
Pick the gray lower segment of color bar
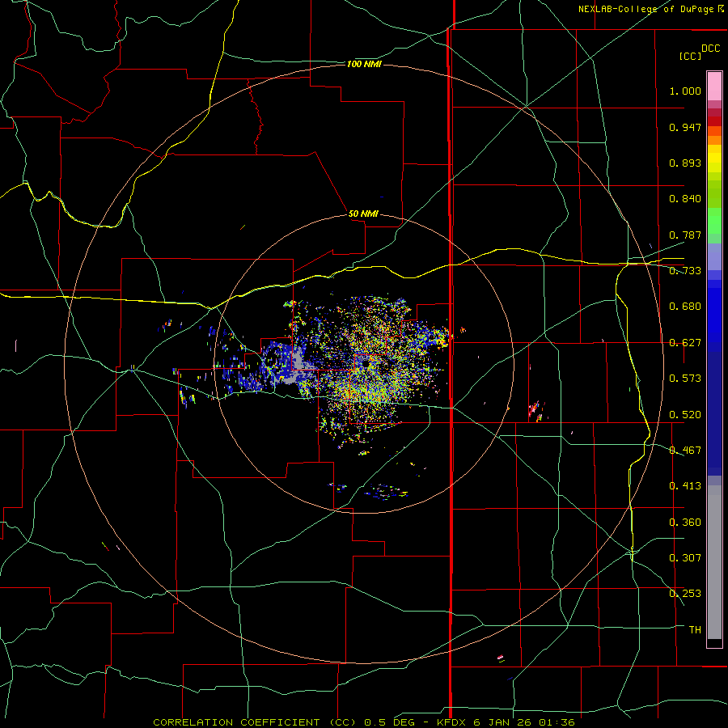(x=714, y=562)
